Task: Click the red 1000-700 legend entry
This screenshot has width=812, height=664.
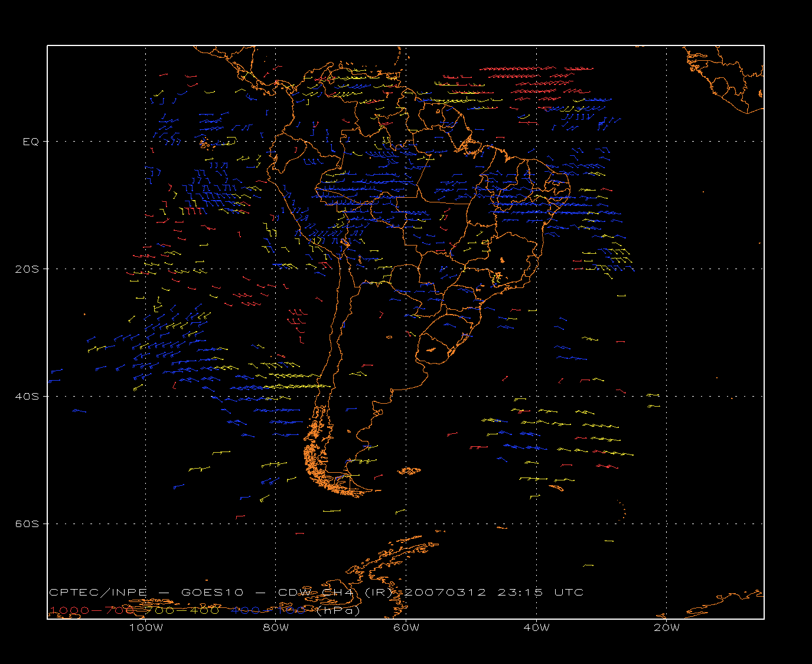Action: coord(92,610)
